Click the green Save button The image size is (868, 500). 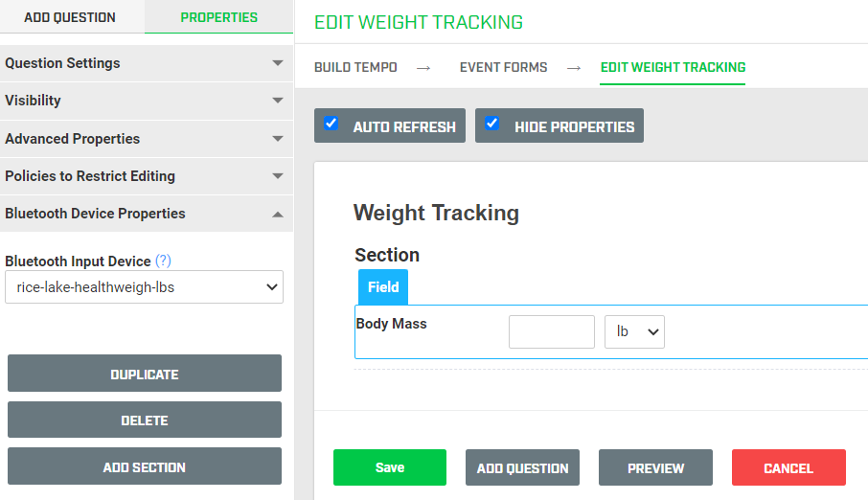tap(390, 467)
